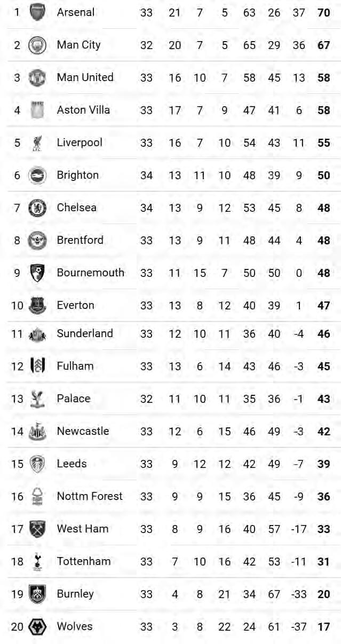Screen dimensions: 341x644
Task: Open the Aston Villa team name
Action: tap(83, 110)
